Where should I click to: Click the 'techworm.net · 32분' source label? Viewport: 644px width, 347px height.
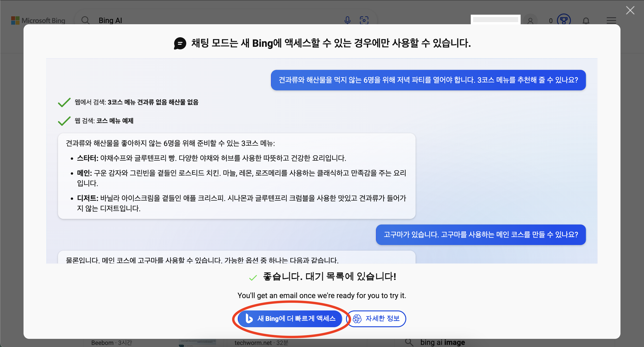tap(261, 343)
